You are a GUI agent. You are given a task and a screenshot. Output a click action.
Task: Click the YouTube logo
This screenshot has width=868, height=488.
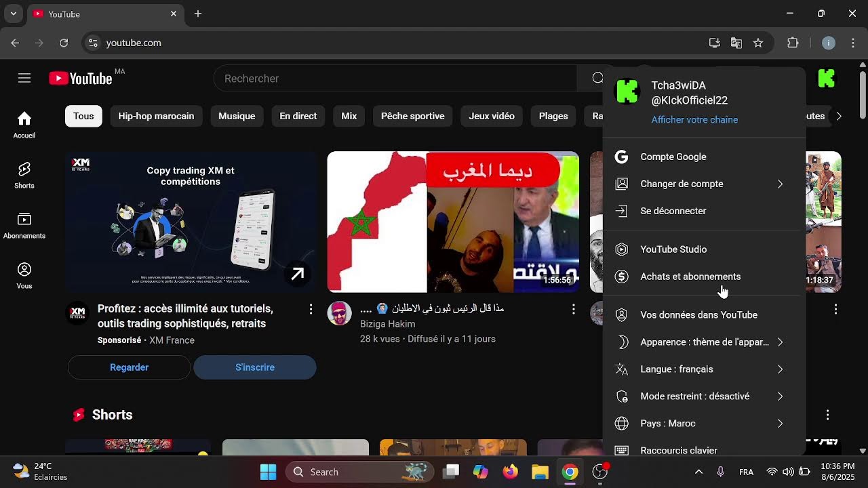point(81,79)
